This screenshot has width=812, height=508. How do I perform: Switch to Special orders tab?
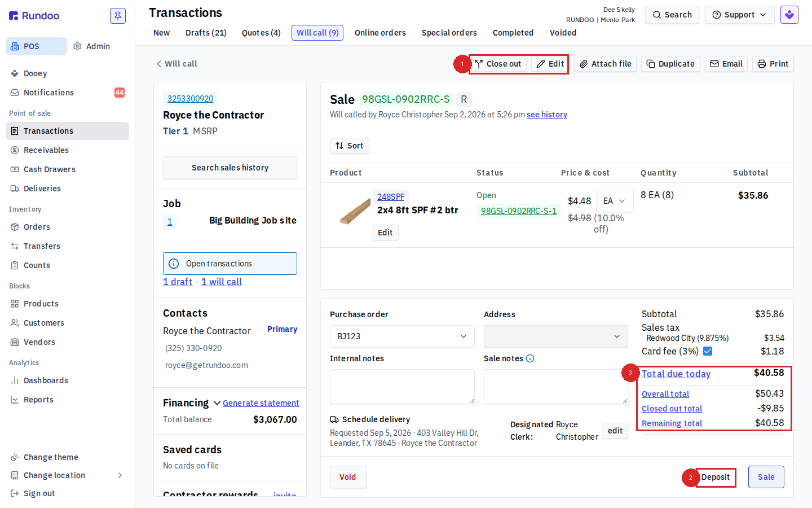(x=449, y=33)
